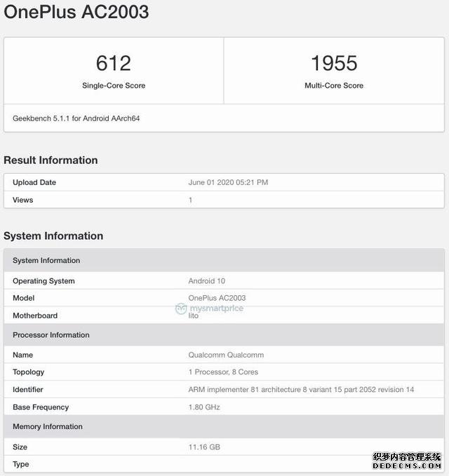Click the Topology row label
449x476 pixels.
point(29,372)
